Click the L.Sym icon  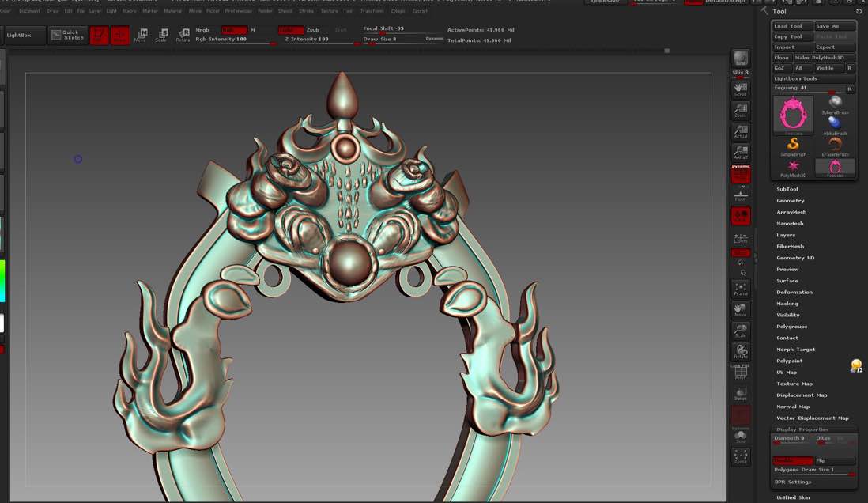tap(741, 238)
